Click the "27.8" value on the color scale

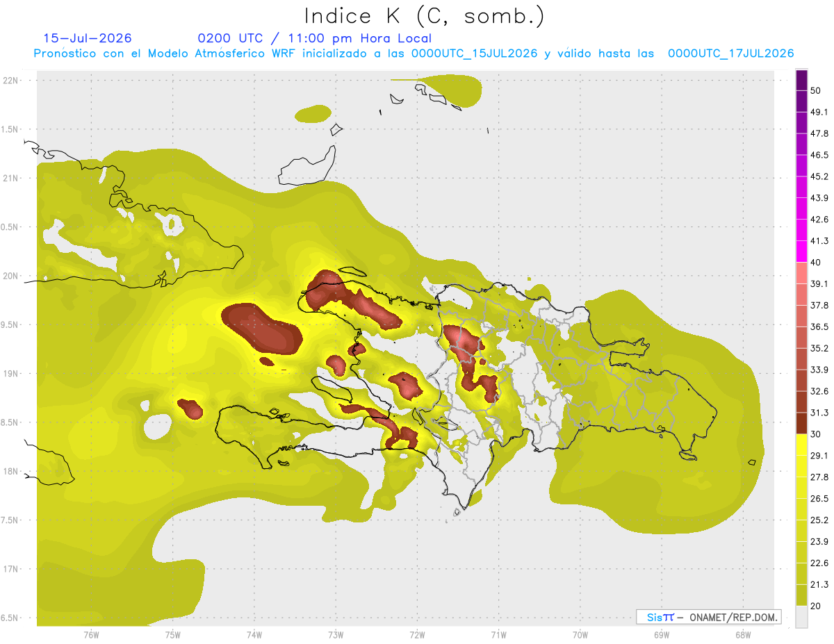819,477
